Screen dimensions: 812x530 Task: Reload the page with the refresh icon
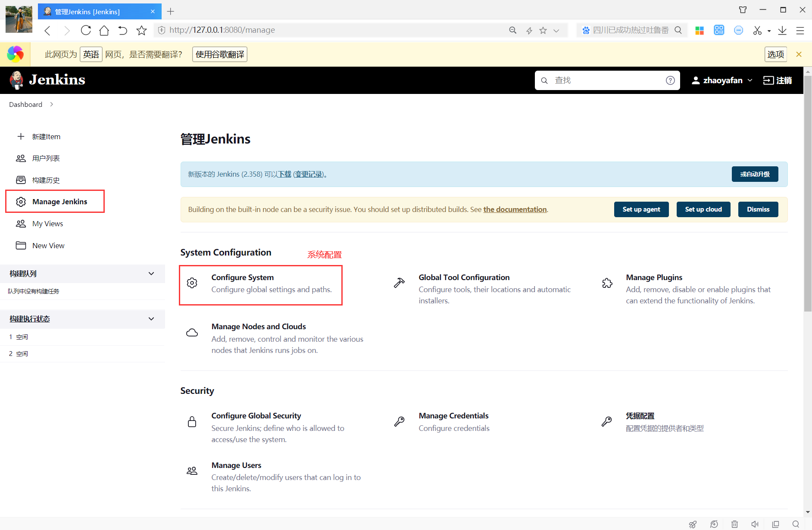[x=86, y=30]
